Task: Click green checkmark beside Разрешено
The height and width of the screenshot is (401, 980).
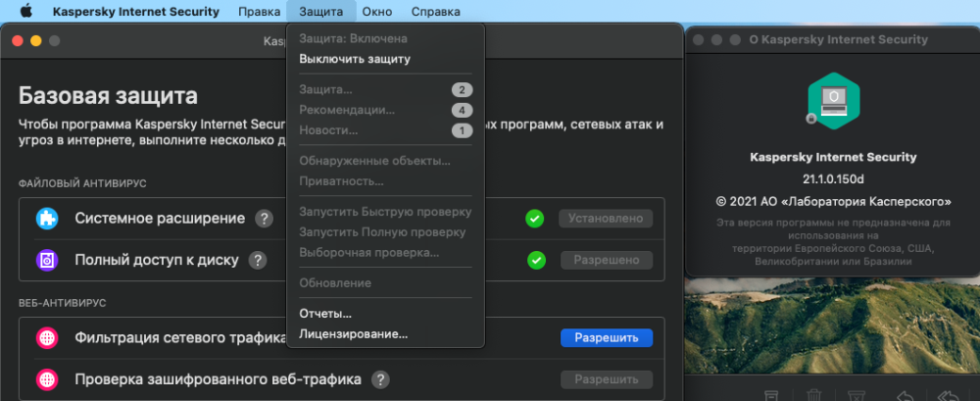Action: [536, 260]
